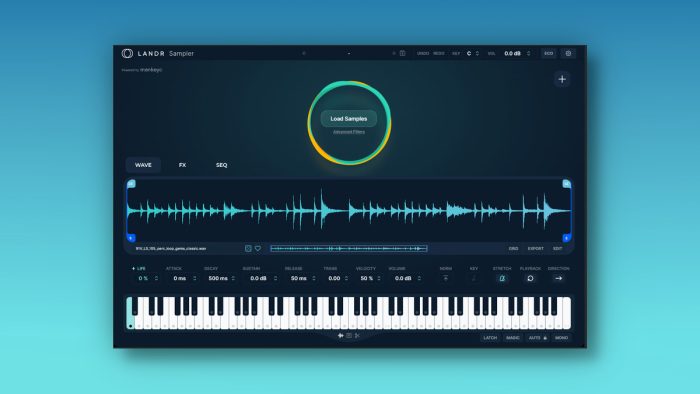Click the UNDO button

click(423, 54)
